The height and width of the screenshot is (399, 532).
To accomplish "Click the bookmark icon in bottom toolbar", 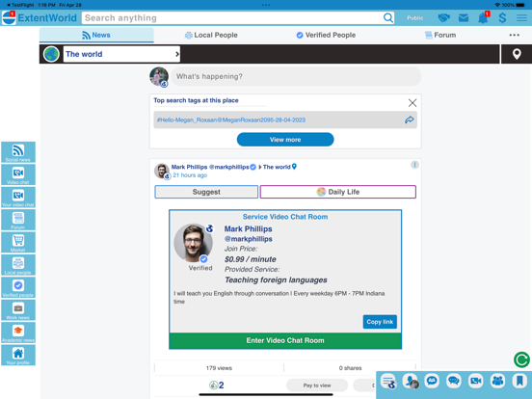I will tap(519, 381).
